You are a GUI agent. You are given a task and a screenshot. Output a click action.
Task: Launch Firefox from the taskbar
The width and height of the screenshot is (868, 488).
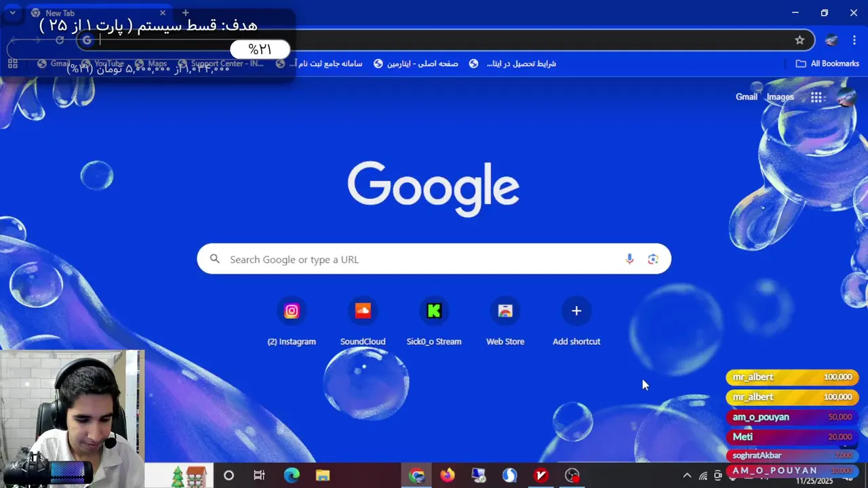pos(448,475)
